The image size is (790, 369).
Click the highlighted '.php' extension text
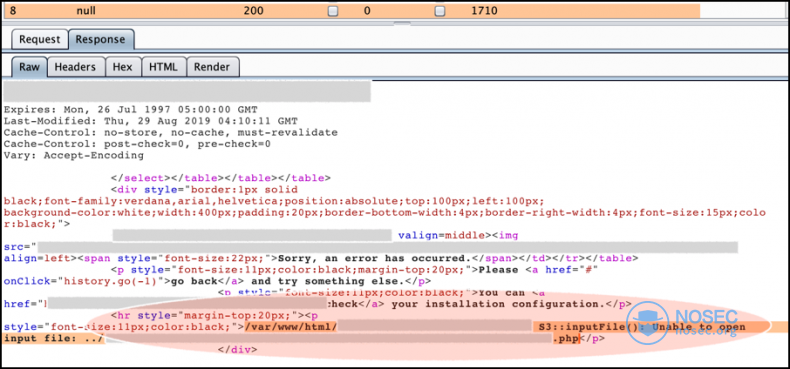[567, 338]
